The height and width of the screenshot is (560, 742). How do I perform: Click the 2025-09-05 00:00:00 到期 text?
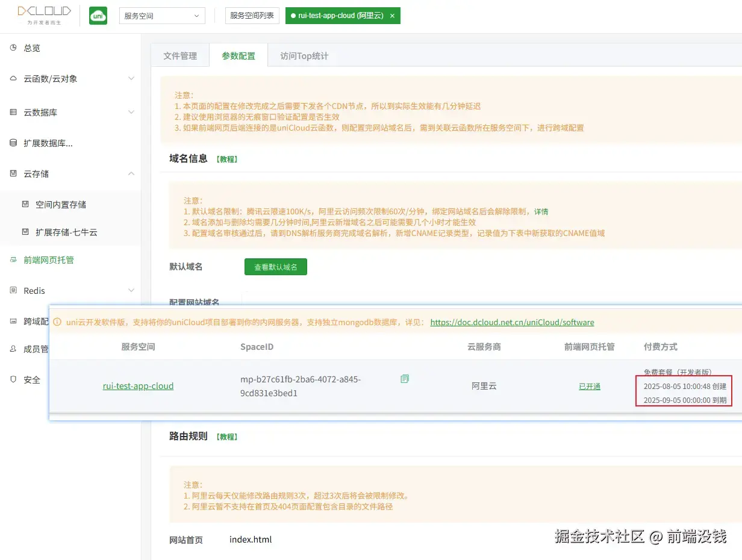coord(685,400)
